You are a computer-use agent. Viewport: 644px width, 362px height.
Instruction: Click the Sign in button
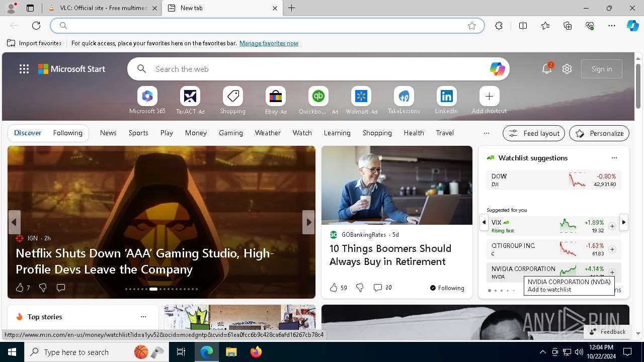tap(602, 69)
